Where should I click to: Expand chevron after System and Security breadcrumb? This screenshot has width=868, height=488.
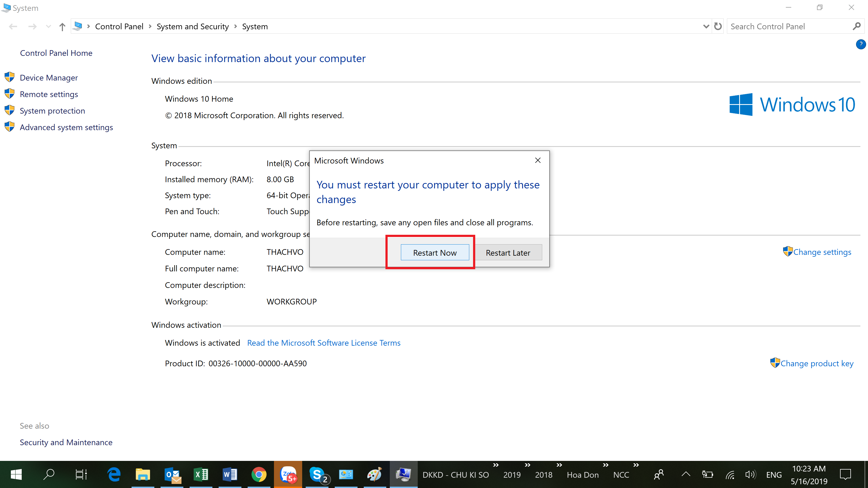point(235,26)
